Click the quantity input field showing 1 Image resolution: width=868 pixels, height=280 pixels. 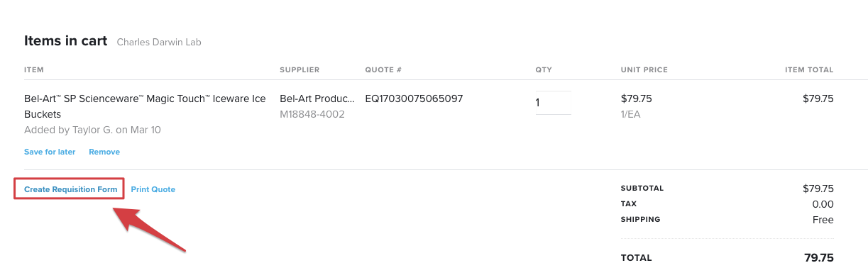(553, 103)
